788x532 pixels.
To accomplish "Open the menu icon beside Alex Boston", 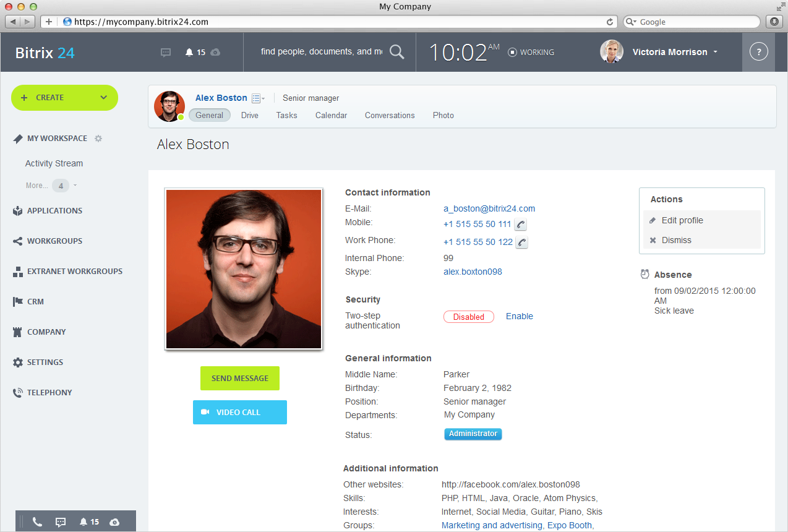I will click(257, 98).
